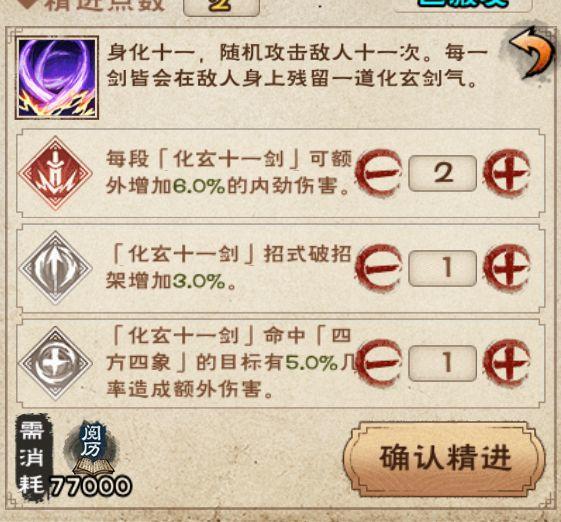Tap the 77000 cost amount
The image size is (561, 522).
point(90,486)
